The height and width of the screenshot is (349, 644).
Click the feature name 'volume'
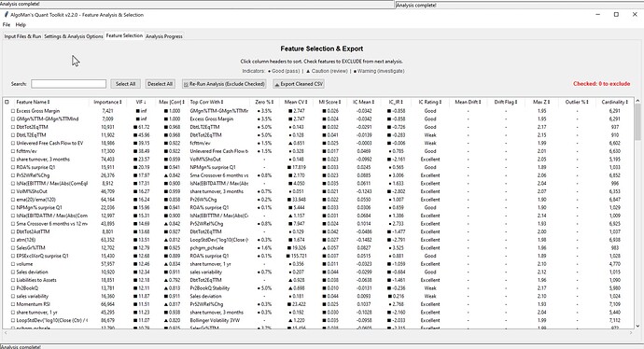click(x=24, y=264)
